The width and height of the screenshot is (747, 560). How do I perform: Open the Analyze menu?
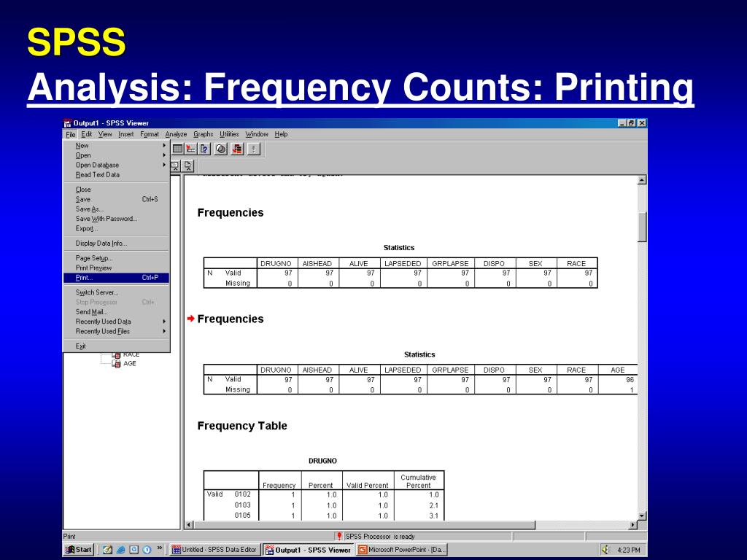coord(177,134)
